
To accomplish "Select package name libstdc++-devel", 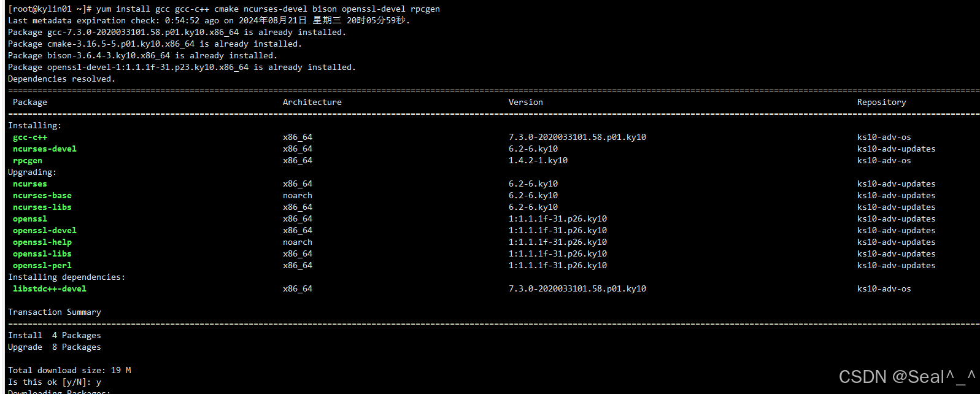I will tap(50, 289).
